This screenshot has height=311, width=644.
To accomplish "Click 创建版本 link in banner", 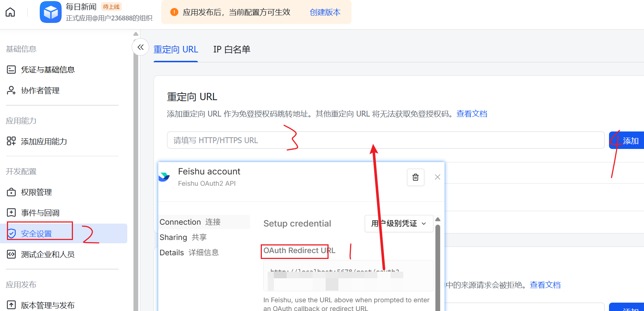I will click(325, 12).
